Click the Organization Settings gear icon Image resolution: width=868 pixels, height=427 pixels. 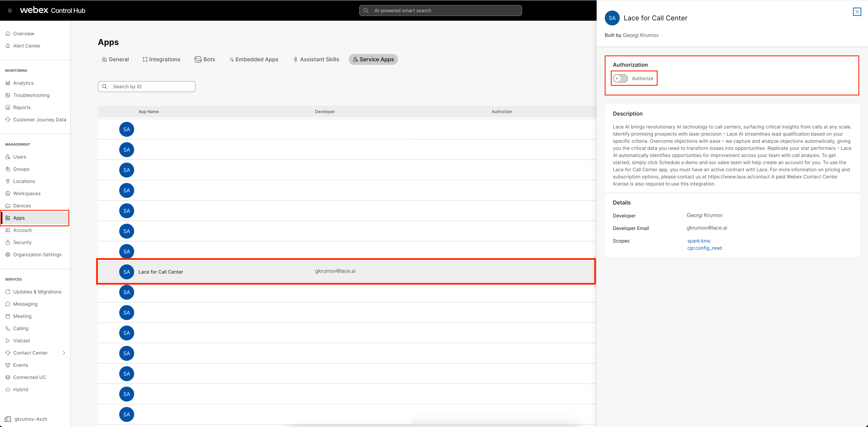coord(8,255)
